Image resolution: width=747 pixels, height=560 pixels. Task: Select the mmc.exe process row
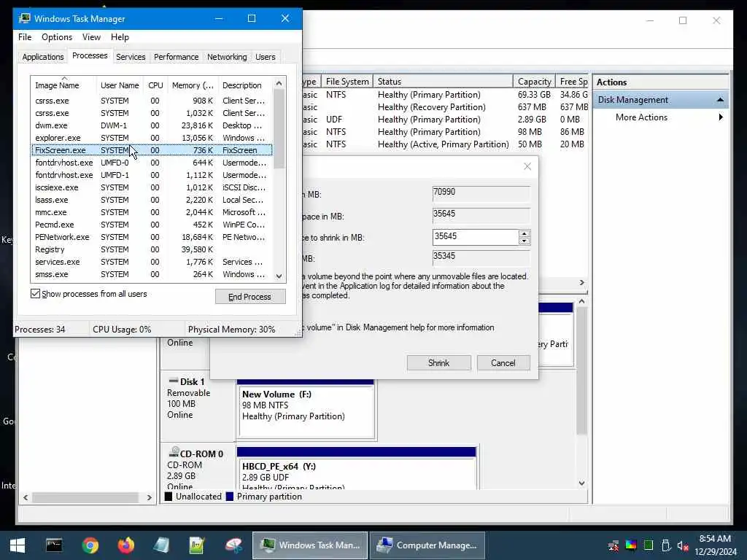coord(152,212)
